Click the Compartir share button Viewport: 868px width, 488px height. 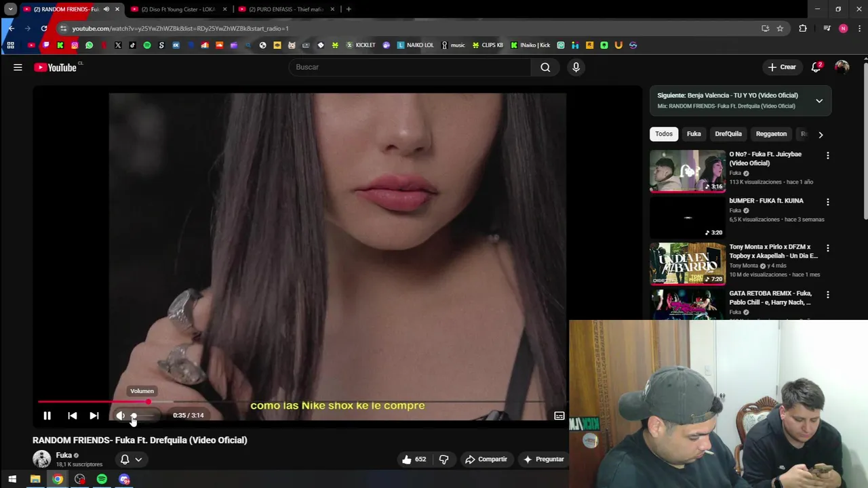[x=486, y=460]
